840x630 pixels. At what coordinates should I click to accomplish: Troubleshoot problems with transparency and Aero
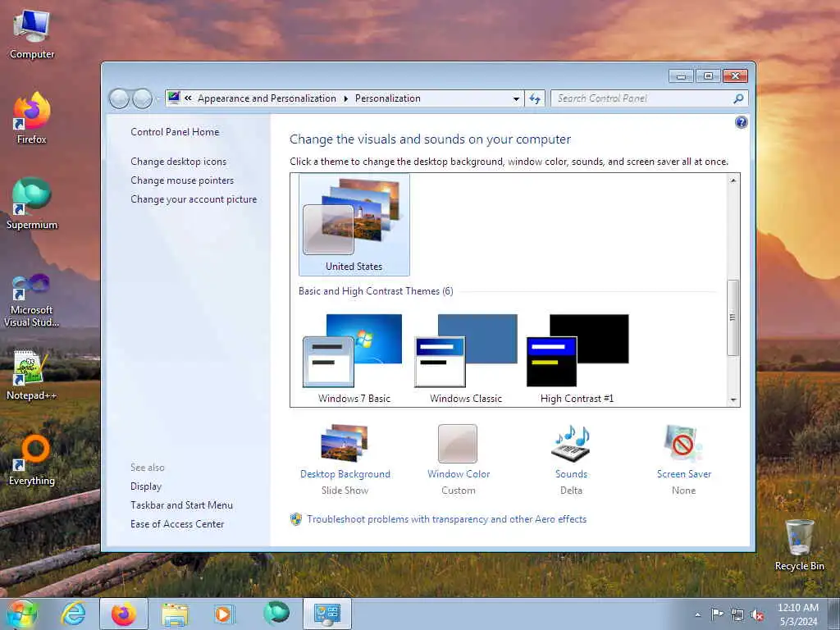click(446, 519)
